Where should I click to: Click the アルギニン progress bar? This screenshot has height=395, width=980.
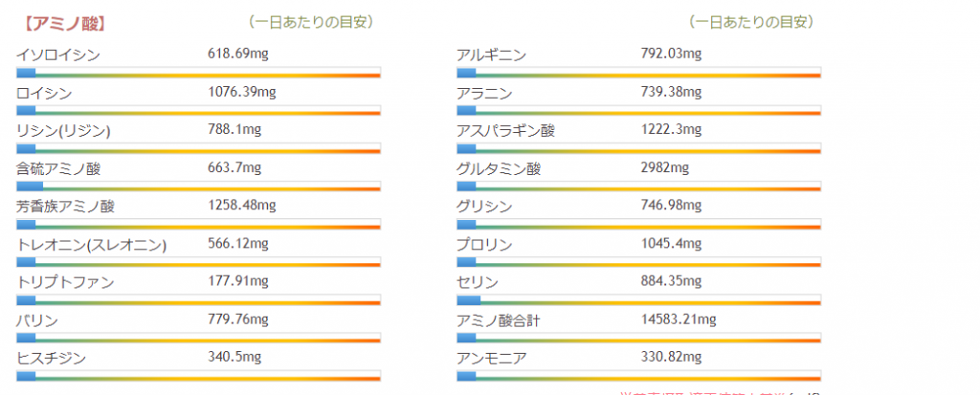click(x=639, y=73)
